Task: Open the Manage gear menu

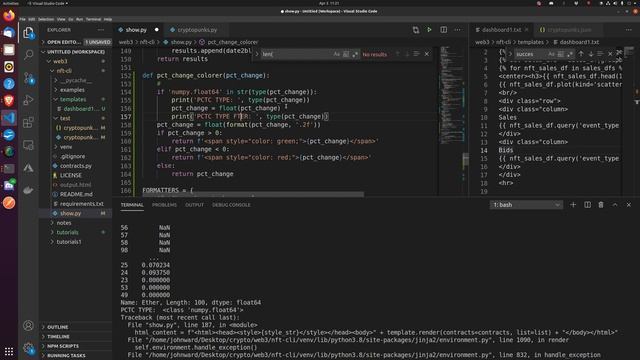Action: (x=29, y=348)
